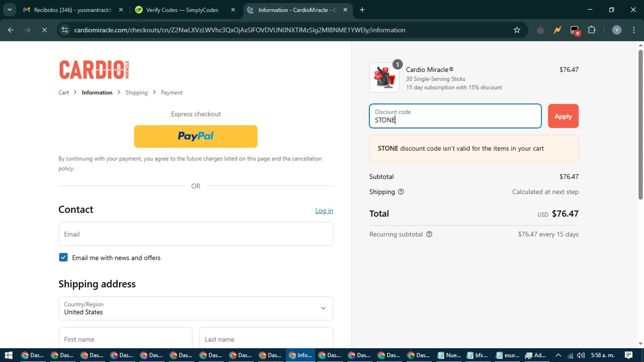Open the Windows Start menu
The image size is (644, 362).
click(x=9, y=355)
